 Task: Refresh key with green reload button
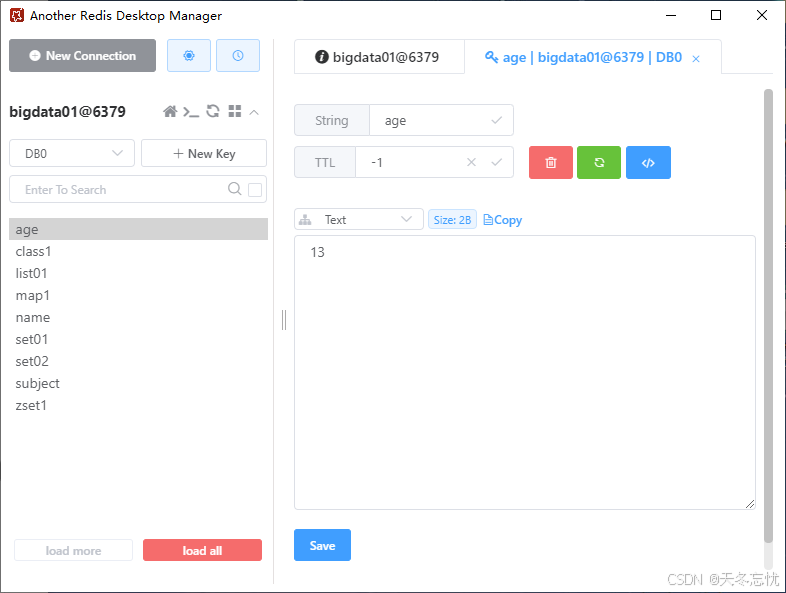point(599,162)
